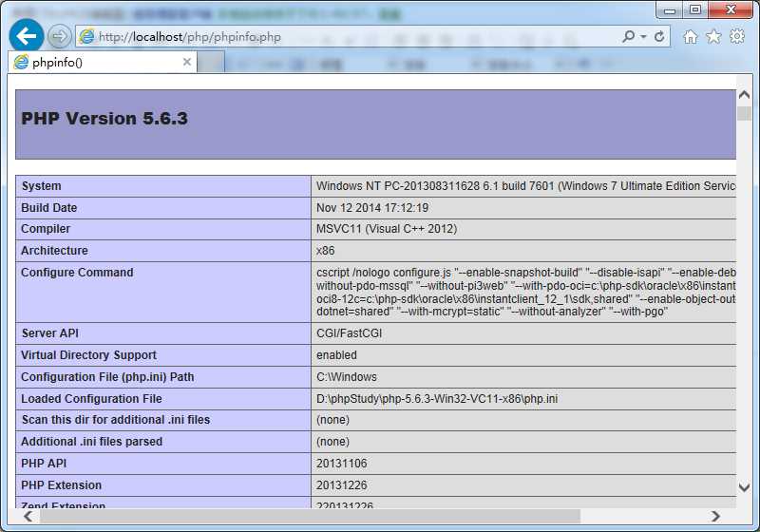The image size is (760, 532).
Task: Click the vertical scrollbar thumb
Action: 744,113
